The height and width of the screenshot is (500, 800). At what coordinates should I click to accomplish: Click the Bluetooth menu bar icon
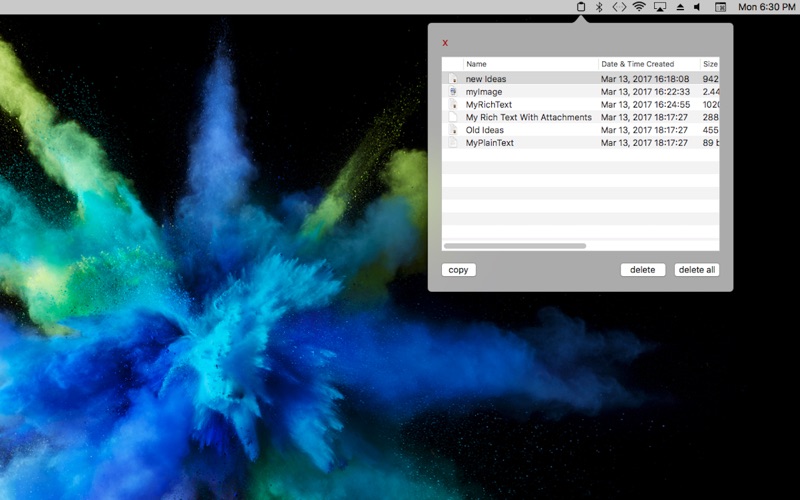(599, 7)
